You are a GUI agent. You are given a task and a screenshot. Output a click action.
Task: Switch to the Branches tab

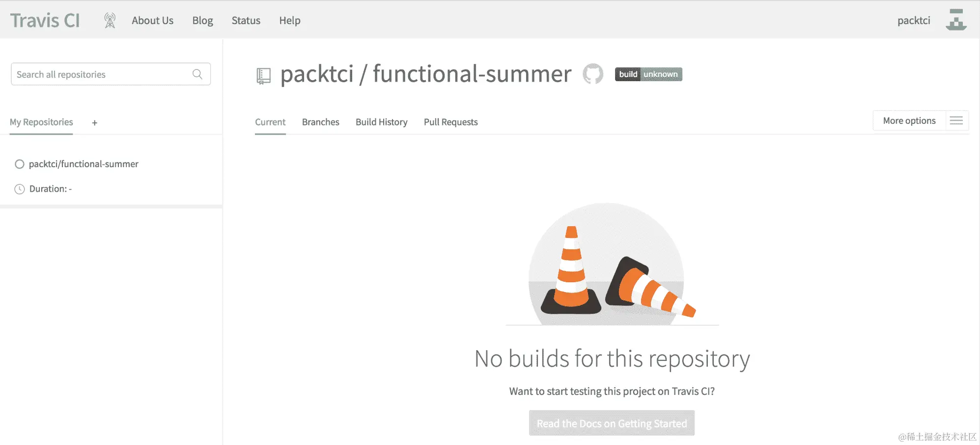click(320, 122)
